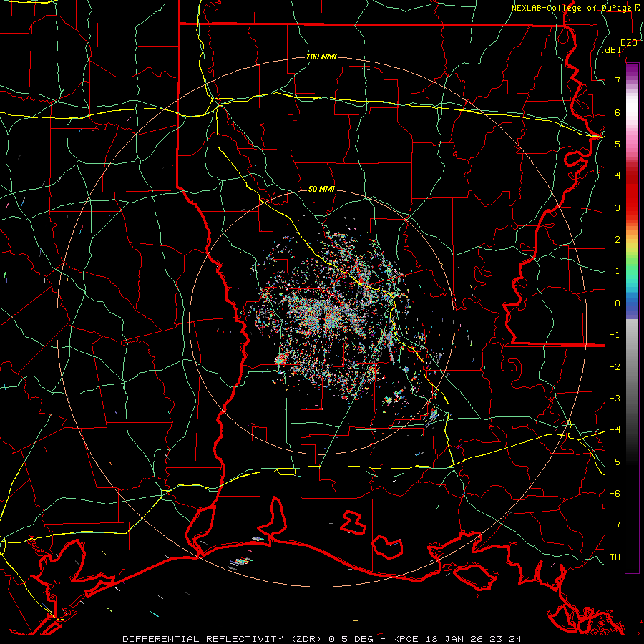The image size is (644, 644).
Task: Click the -2 dB label on the color scale
Action: click(x=615, y=367)
